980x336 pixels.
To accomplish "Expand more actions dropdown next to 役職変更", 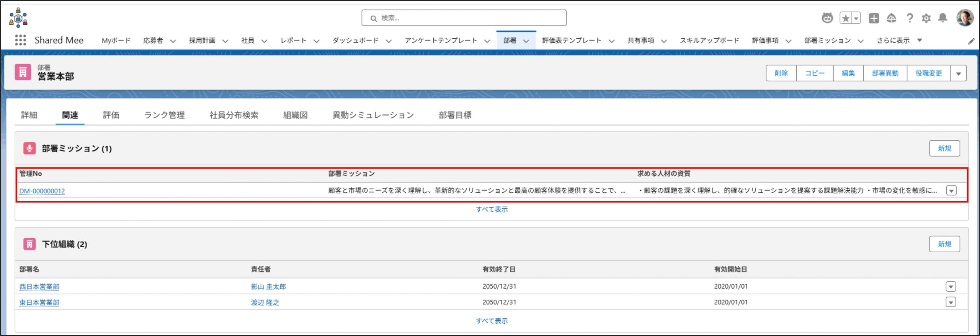I will pyautogui.click(x=959, y=73).
